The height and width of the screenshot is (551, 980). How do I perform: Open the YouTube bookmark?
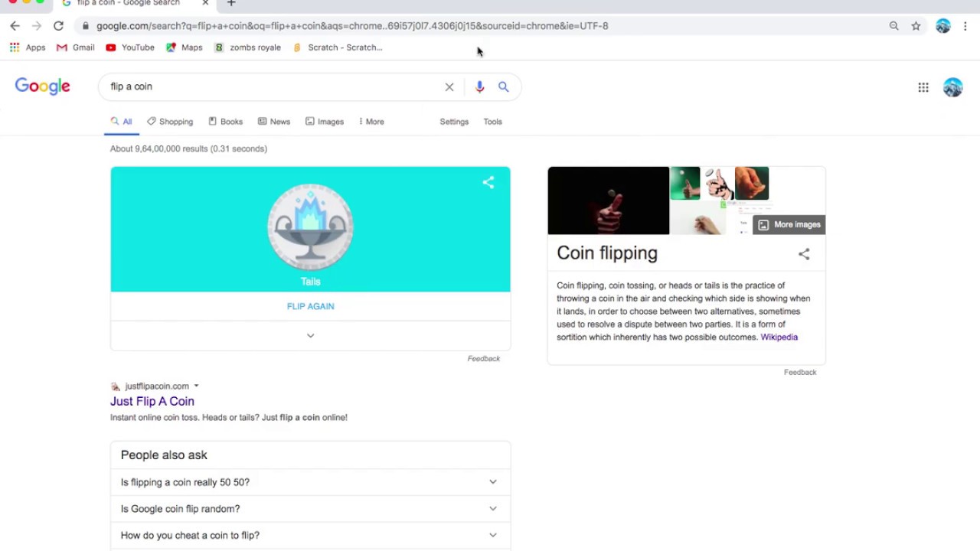(x=130, y=47)
